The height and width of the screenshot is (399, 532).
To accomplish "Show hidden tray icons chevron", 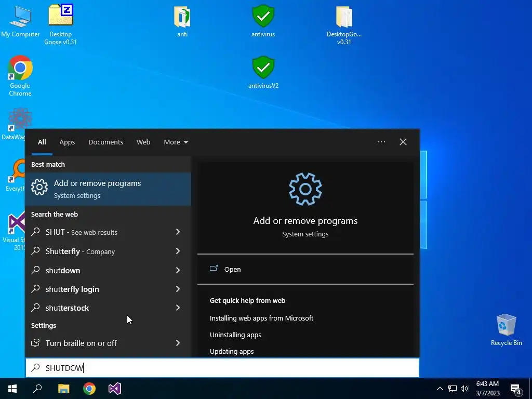I will [x=440, y=389].
